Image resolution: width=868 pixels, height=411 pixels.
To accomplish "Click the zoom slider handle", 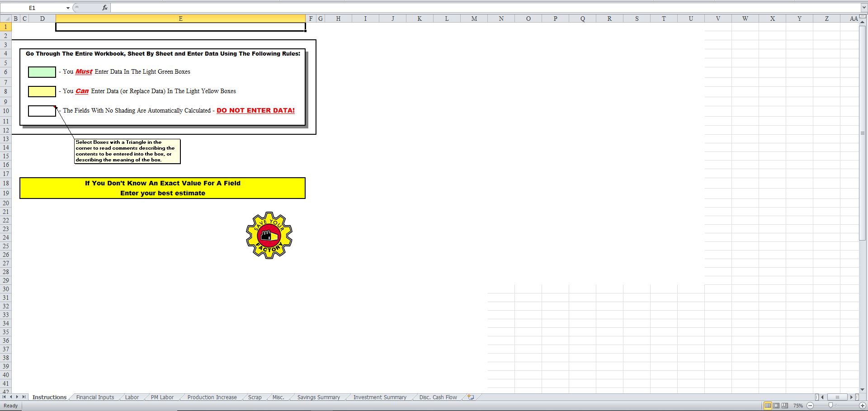I will point(830,406).
